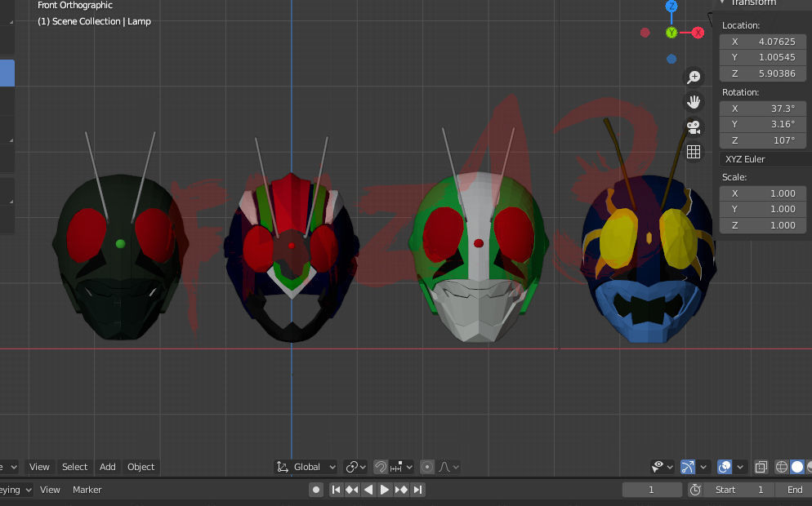Click the Rotation Z field 107°

(763, 140)
